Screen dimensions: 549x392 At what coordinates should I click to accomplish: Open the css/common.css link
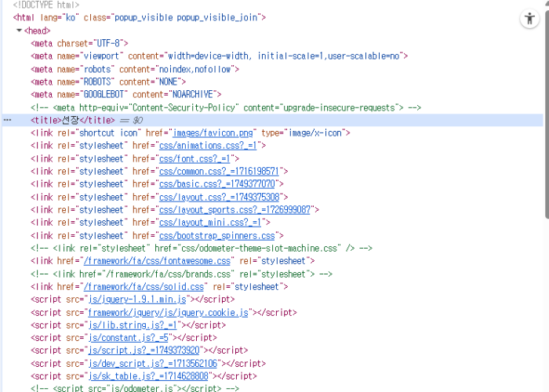(219, 172)
